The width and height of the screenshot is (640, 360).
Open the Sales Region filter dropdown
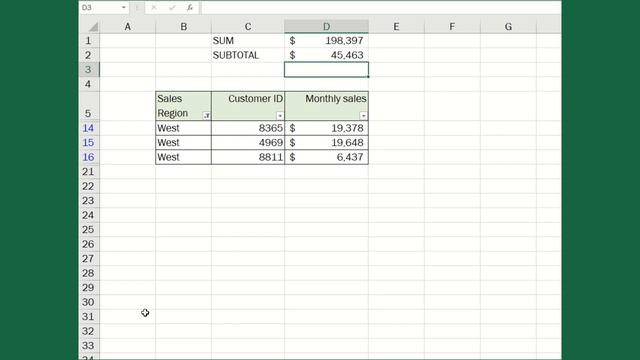(x=207, y=116)
